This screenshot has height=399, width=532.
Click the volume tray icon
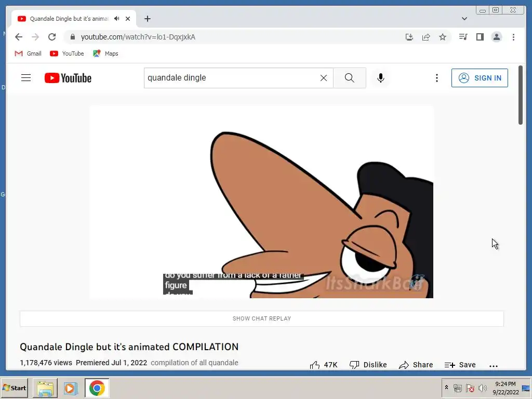(482, 388)
